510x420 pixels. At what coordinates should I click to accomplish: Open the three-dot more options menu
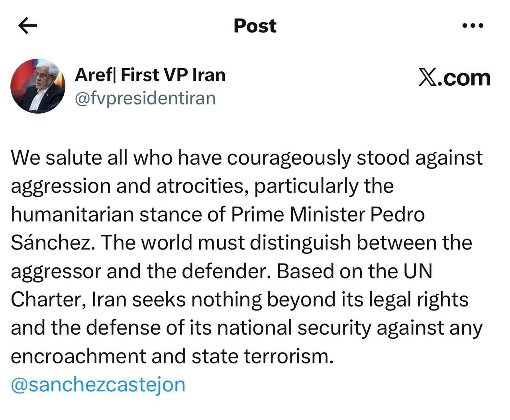click(473, 26)
